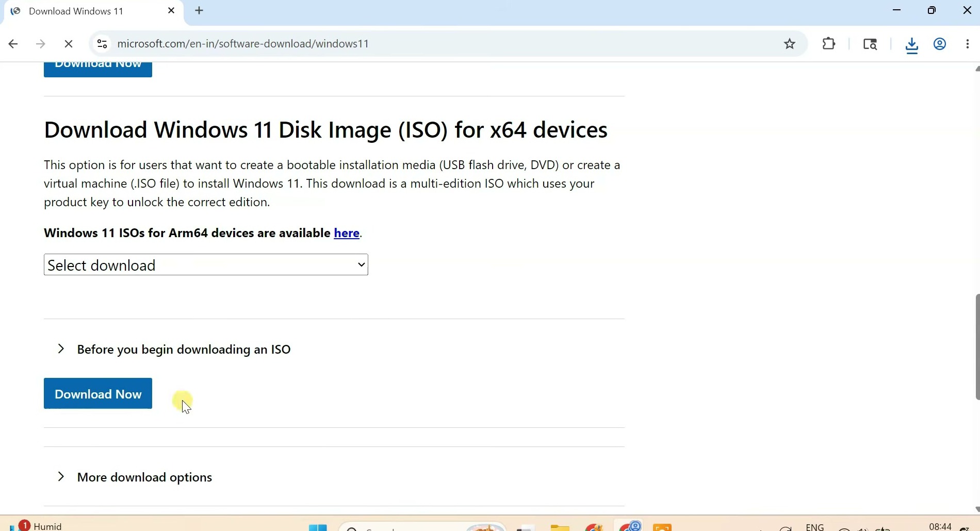Open File Explorer from the taskbar
This screenshot has width=980, height=531.
pyautogui.click(x=560, y=526)
